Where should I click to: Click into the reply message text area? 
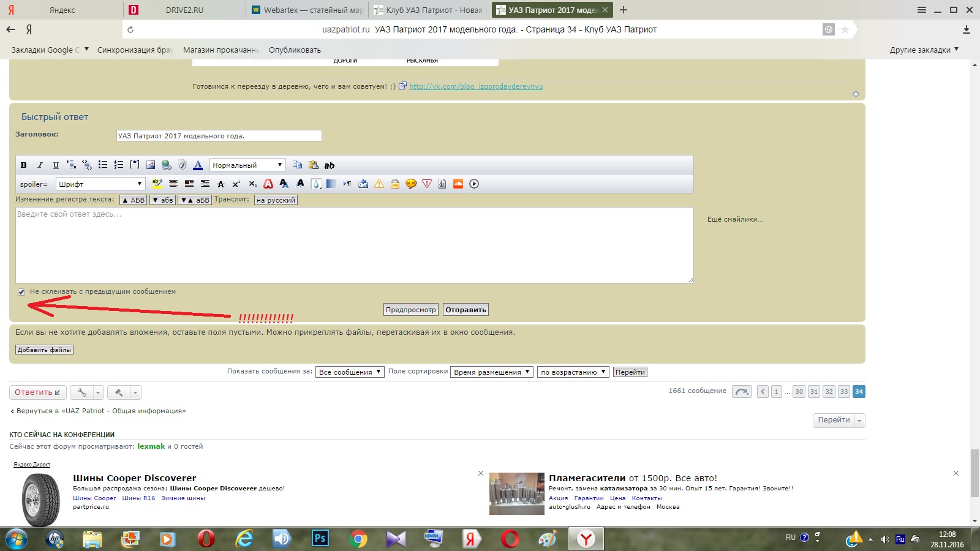tap(354, 245)
